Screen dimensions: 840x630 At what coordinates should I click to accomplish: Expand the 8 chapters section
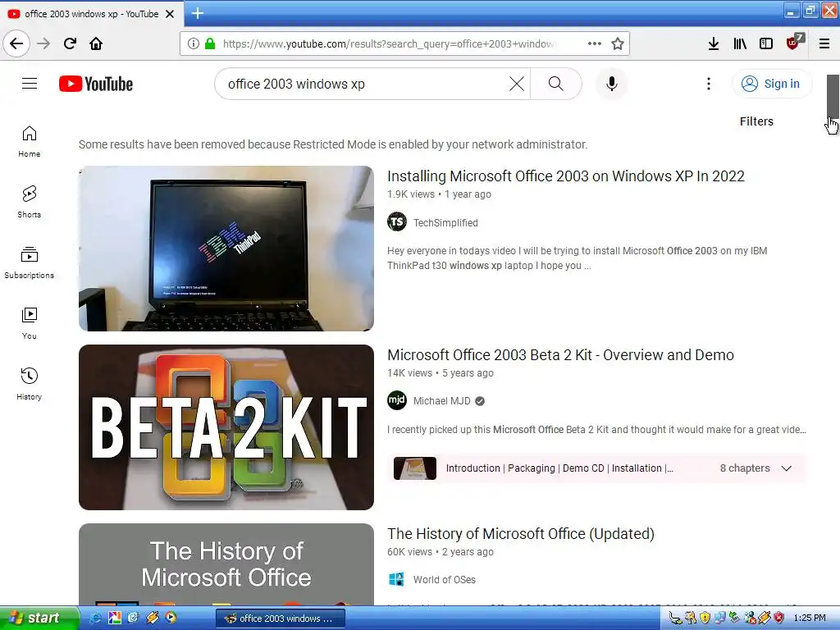point(756,468)
